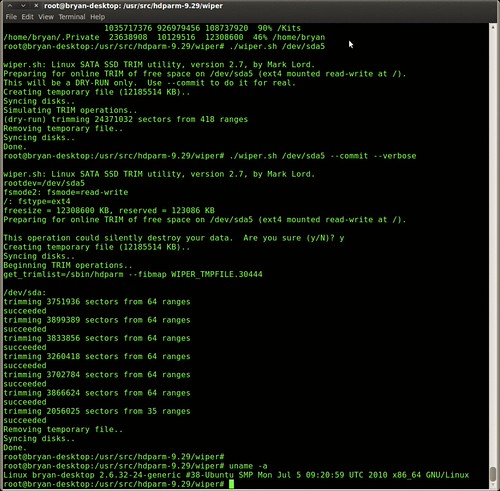Click the scrollbar down arrow
Screen dimensions: 500x491
pos(493,485)
